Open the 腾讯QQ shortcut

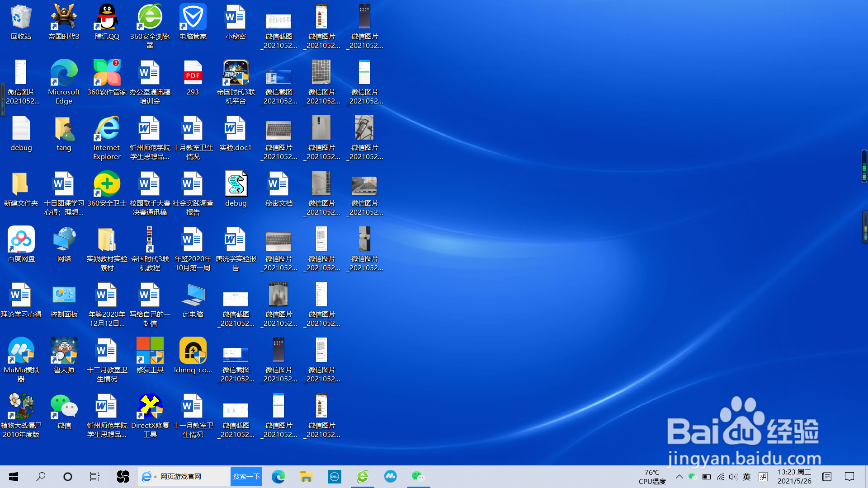pos(107,22)
